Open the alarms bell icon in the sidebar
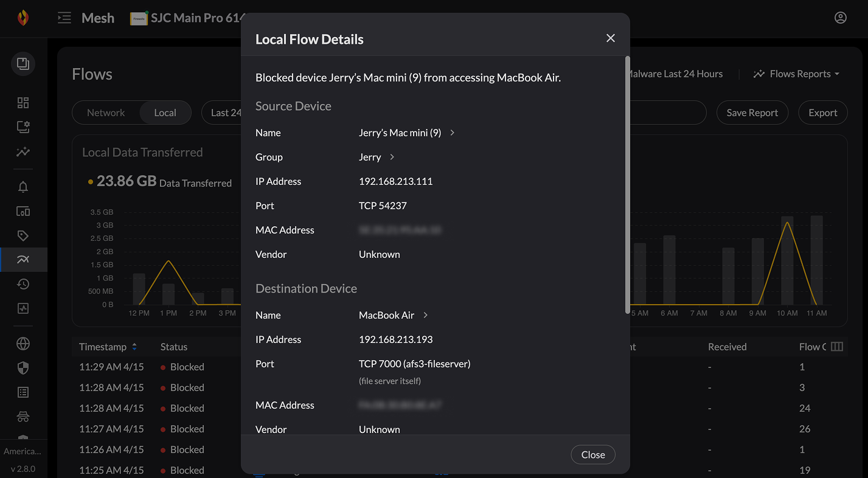 23,187
